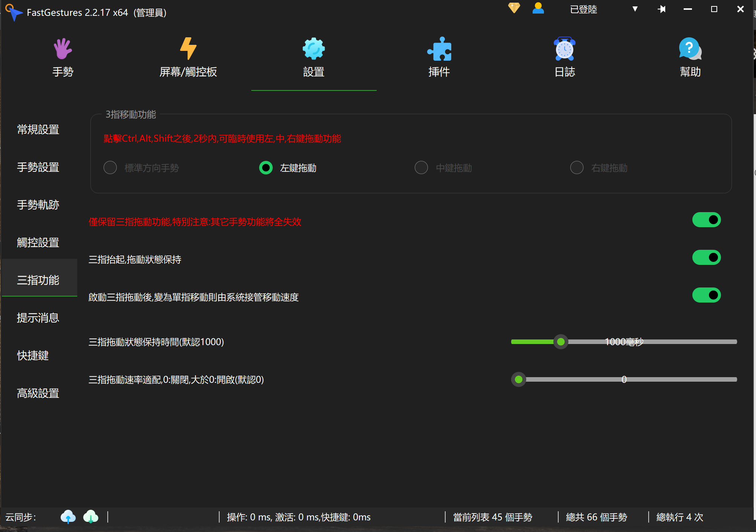
Task: Select the 右鍵拖動 radio button
Action: 577,168
